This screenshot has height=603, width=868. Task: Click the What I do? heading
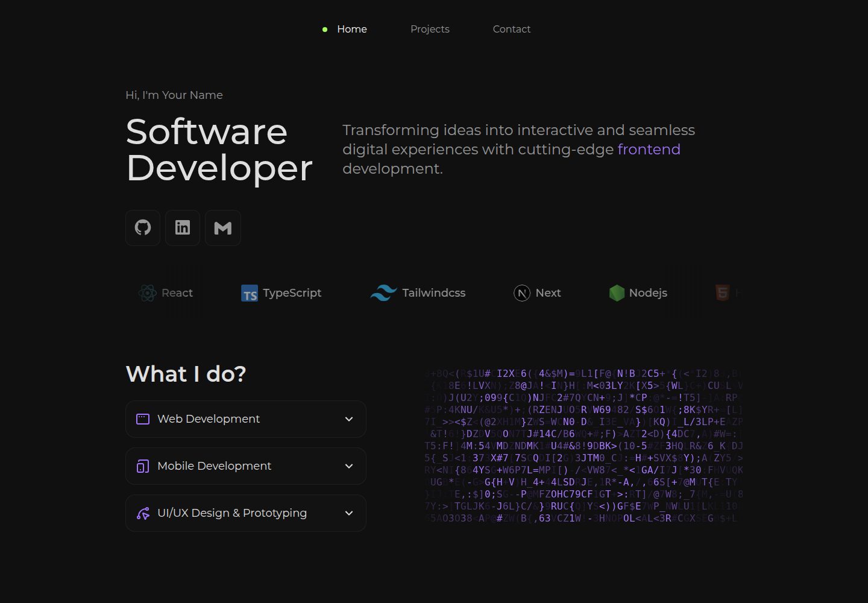click(186, 374)
